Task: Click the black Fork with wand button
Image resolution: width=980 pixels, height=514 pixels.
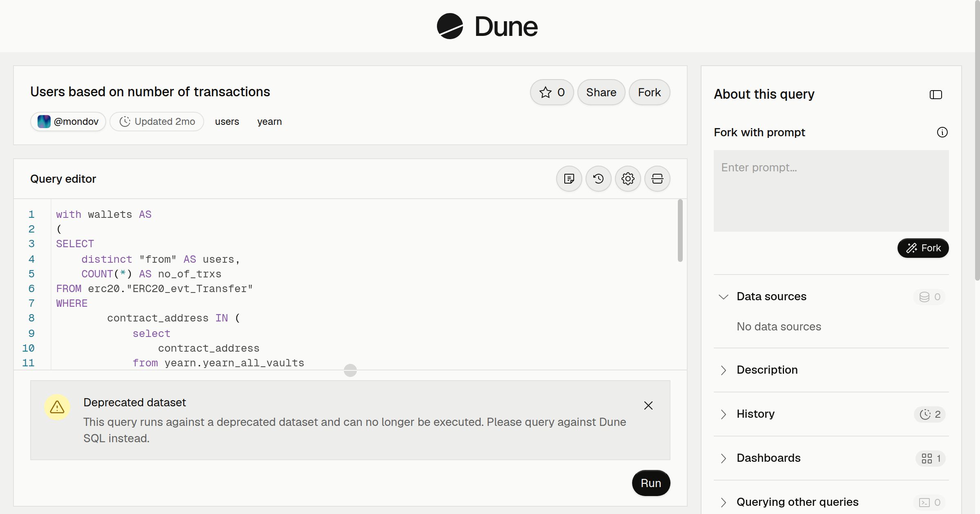Action: pyautogui.click(x=923, y=248)
